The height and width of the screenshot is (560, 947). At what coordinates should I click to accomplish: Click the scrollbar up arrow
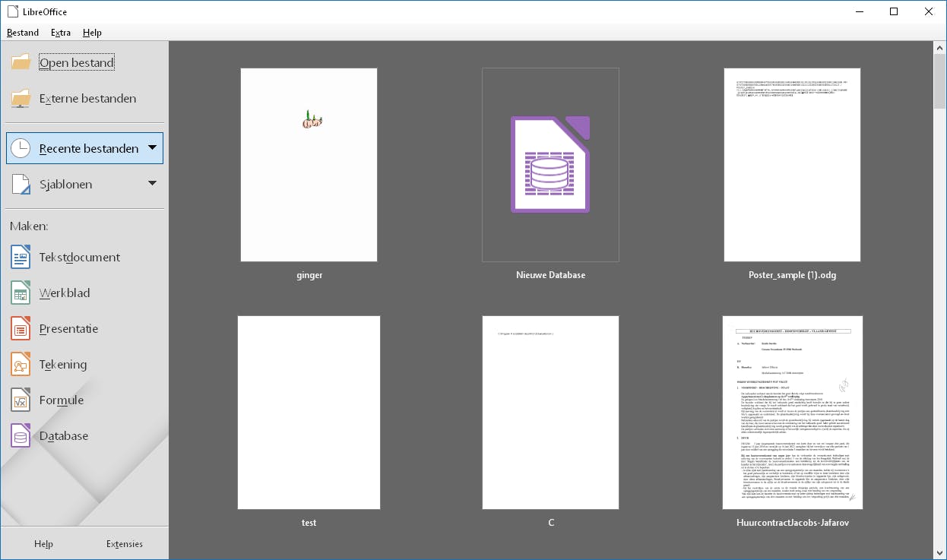pyautogui.click(x=940, y=48)
